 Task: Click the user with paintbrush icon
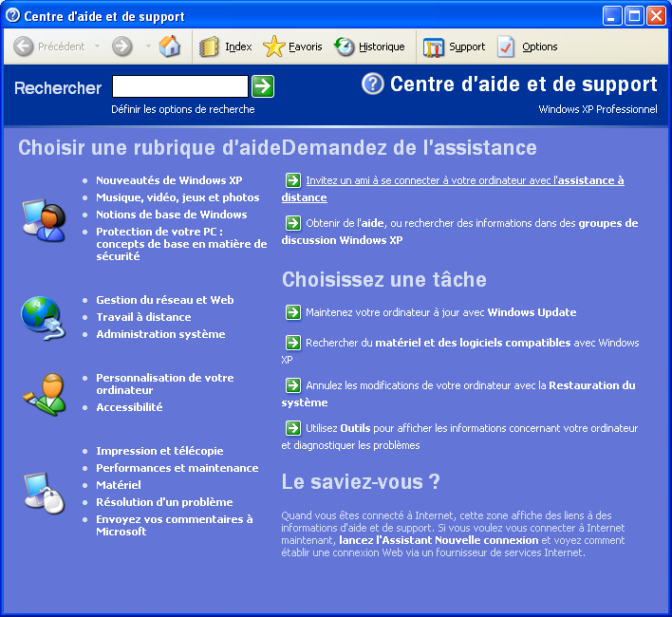click(45, 394)
